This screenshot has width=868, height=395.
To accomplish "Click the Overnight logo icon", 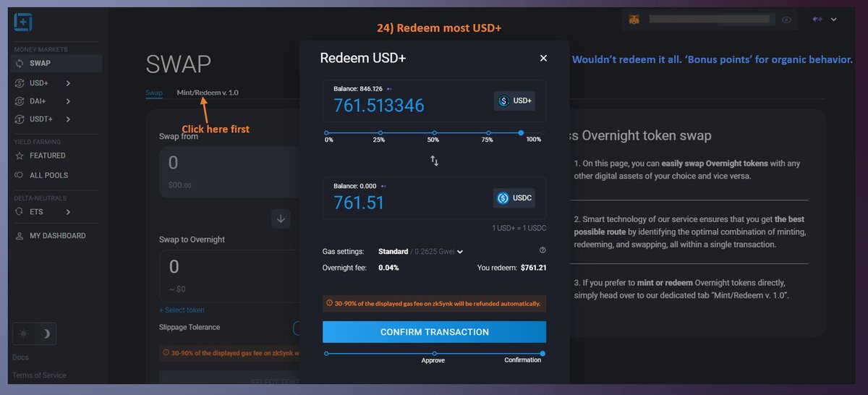I will click(22, 22).
